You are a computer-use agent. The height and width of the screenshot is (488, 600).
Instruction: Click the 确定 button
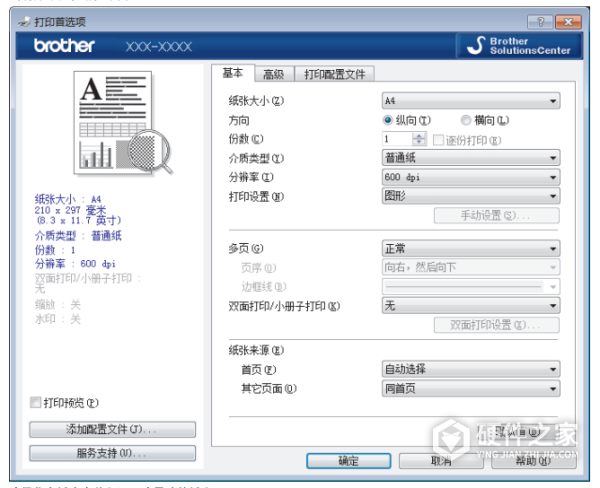click(349, 461)
